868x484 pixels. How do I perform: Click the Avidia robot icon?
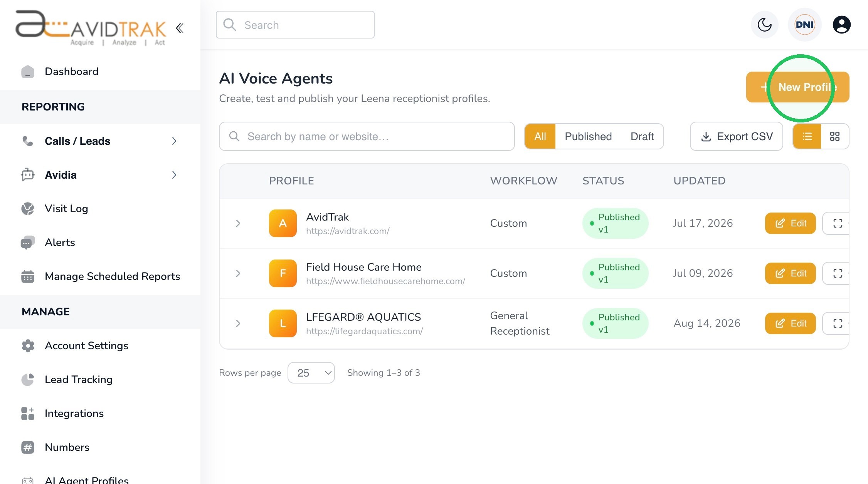coord(28,175)
